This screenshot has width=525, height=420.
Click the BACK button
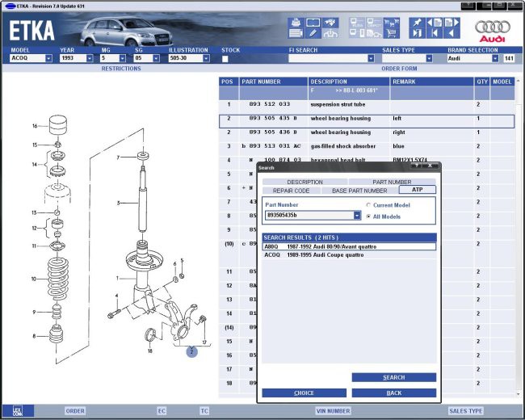click(x=394, y=393)
